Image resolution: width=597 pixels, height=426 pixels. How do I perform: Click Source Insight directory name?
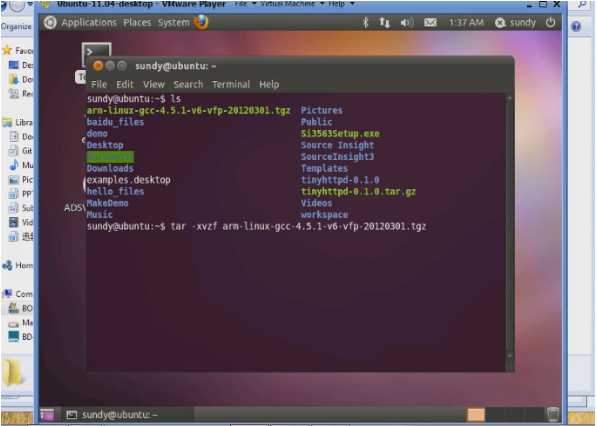pos(337,145)
